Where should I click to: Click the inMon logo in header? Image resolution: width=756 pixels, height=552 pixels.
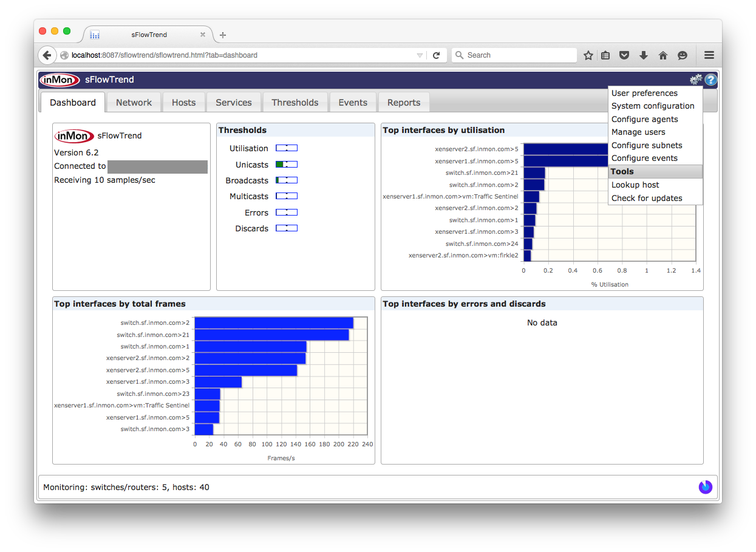tap(60, 80)
